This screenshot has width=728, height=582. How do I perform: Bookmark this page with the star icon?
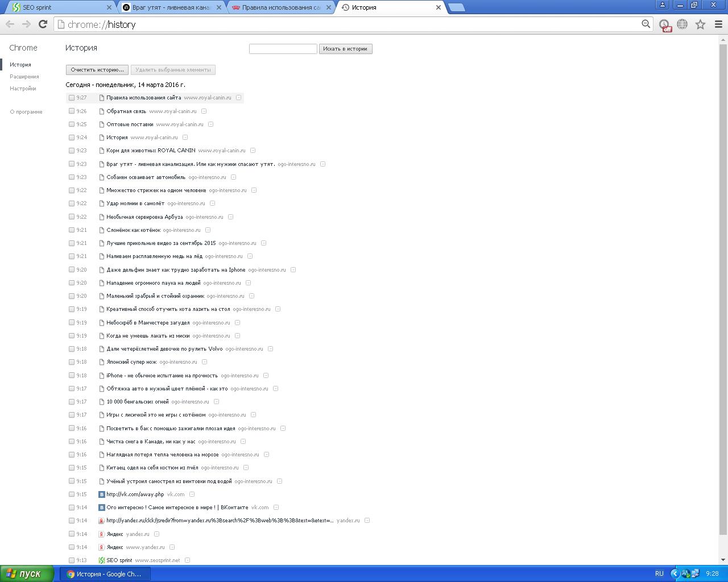(700, 24)
